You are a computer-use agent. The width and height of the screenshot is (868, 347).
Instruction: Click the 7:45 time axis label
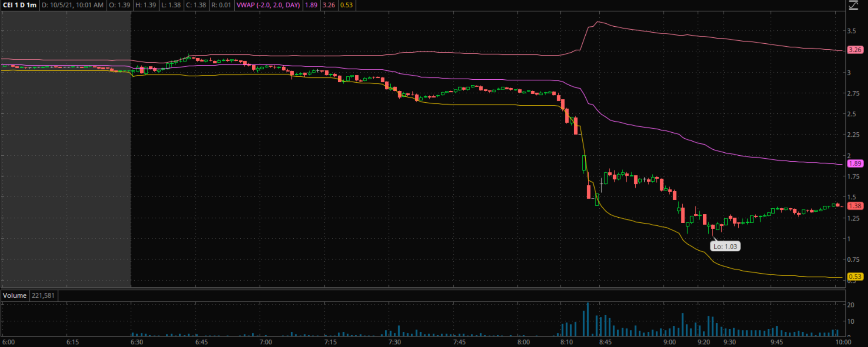(459, 342)
